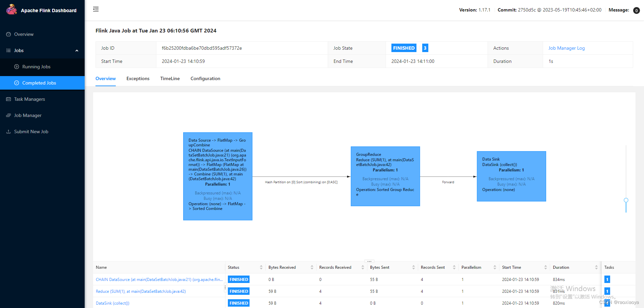Open the DataSink (collect()) vertex link
This screenshot has width=644, height=308.
112,303
